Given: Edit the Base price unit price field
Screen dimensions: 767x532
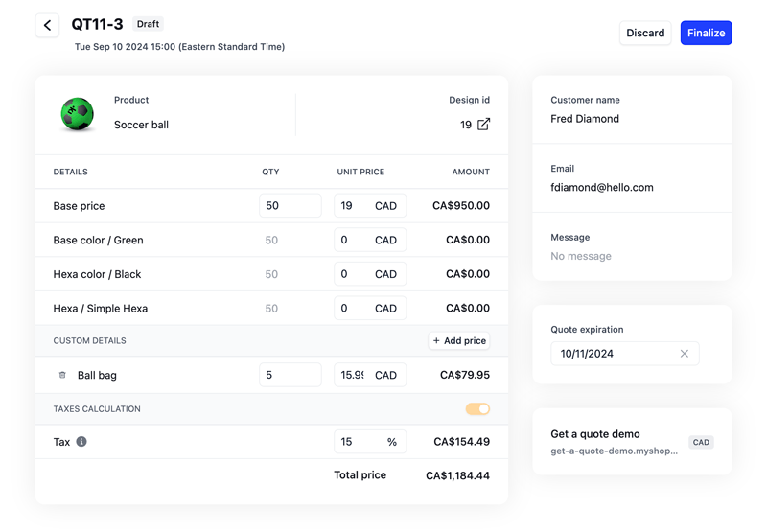Looking at the screenshot, I should click(352, 206).
